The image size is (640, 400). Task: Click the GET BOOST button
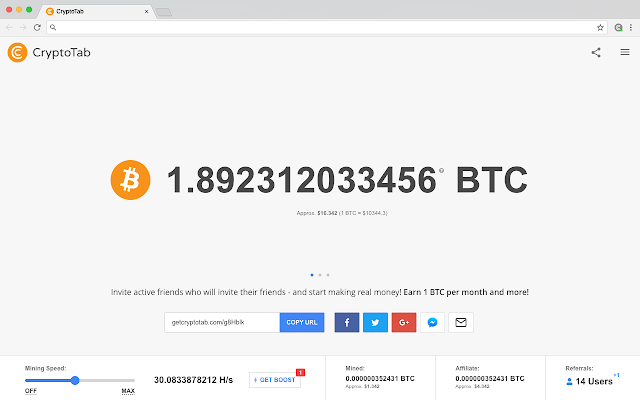[275, 380]
